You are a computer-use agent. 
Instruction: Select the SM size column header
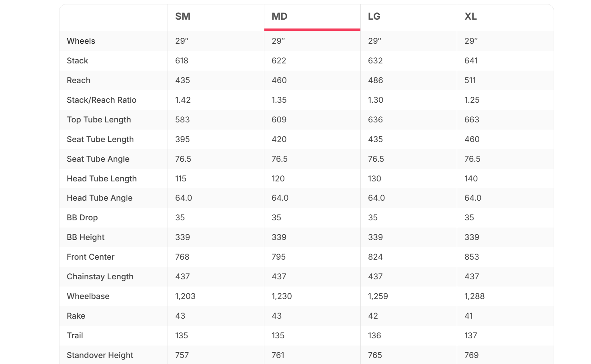[183, 16]
